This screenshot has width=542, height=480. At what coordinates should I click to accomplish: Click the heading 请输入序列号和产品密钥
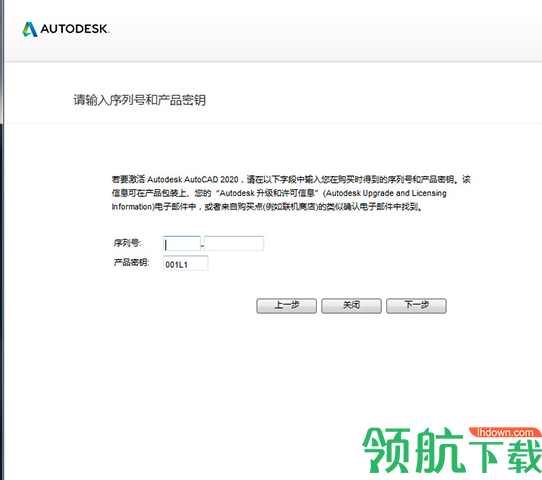140,100
